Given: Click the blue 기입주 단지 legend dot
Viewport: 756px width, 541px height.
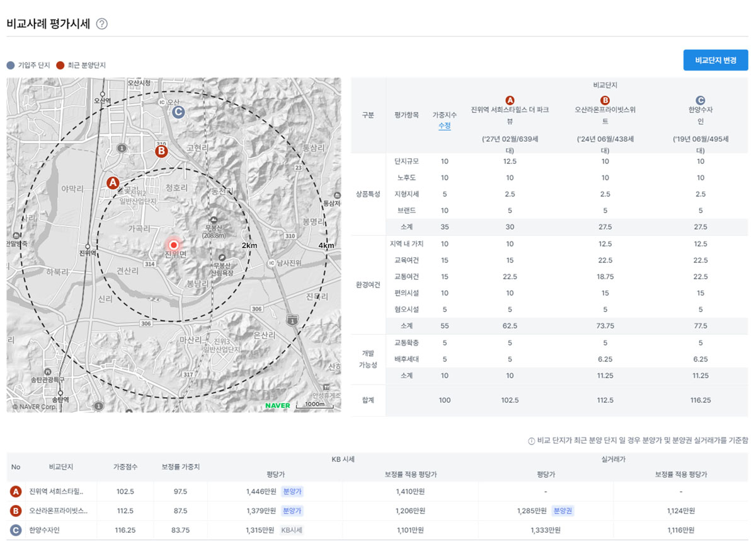Looking at the screenshot, I should [10, 65].
